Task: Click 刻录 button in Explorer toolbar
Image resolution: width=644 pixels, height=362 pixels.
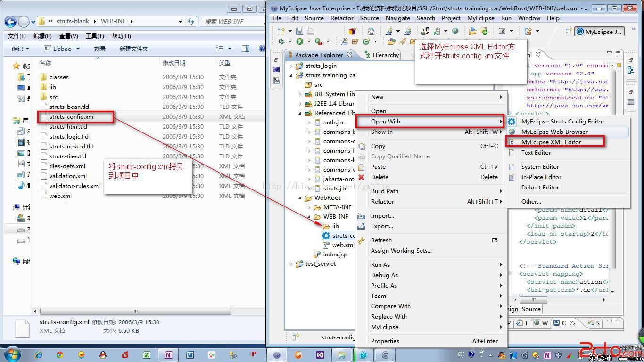Action: (x=99, y=49)
